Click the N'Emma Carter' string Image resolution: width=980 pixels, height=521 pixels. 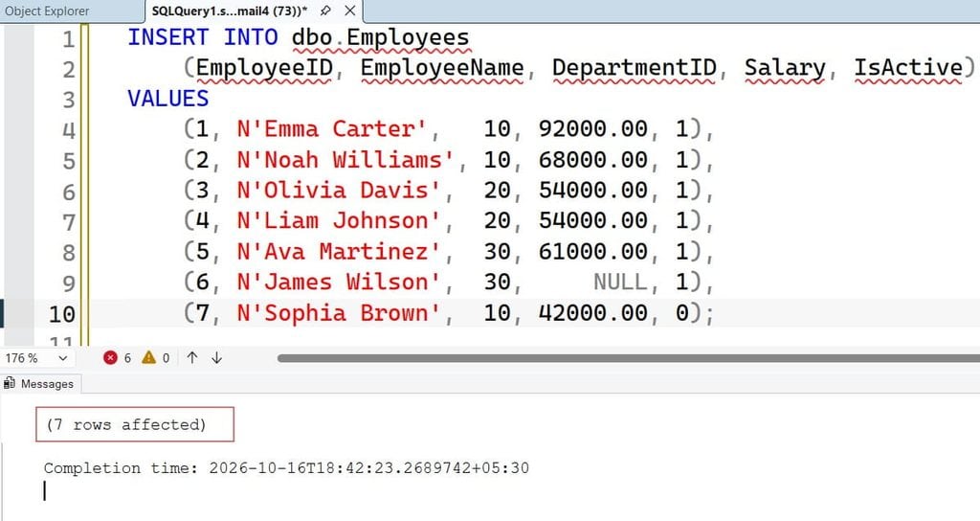coord(332,129)
